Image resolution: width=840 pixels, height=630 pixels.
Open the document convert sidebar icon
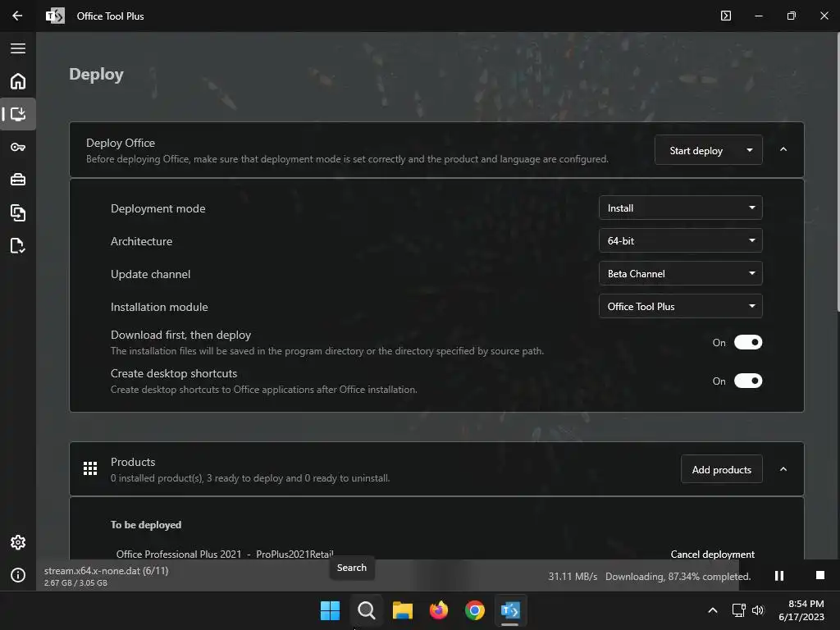18,212
